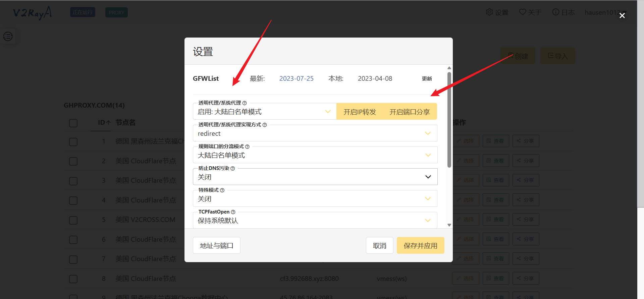Open the 设置 menu in top navbar
The image size is (644, 299).
click(497, 12)
